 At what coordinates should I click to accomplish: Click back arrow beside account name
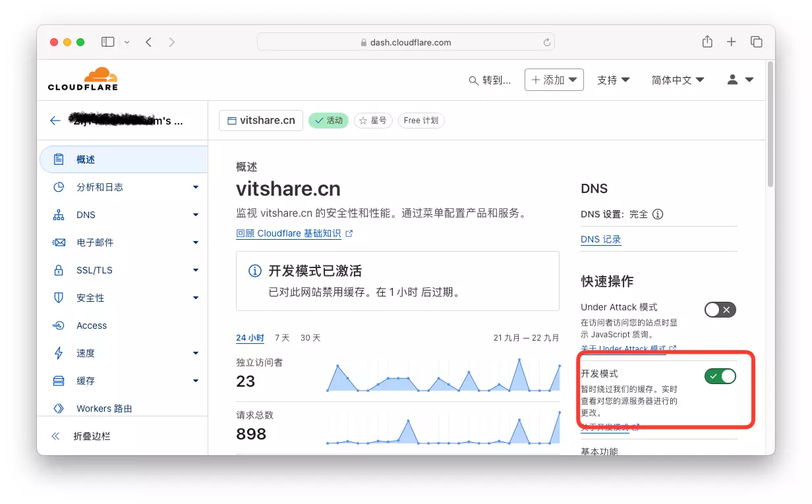point(55,121)
